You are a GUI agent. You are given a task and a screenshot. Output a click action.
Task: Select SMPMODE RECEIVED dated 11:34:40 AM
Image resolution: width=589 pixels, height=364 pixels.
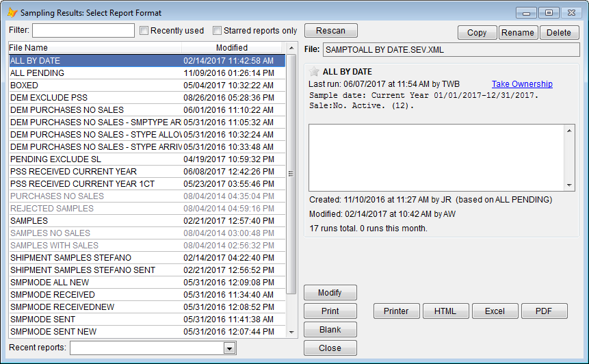pyautogui.click(x=147, y=294)
